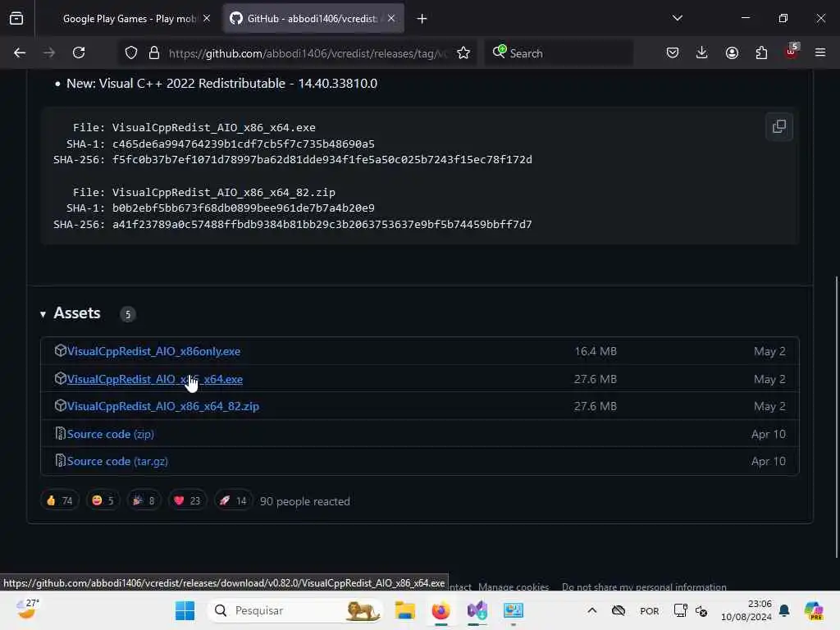React with laugh emoji (5)
Image resolution: width=840 pixels, height=630 pixels.
103,501
